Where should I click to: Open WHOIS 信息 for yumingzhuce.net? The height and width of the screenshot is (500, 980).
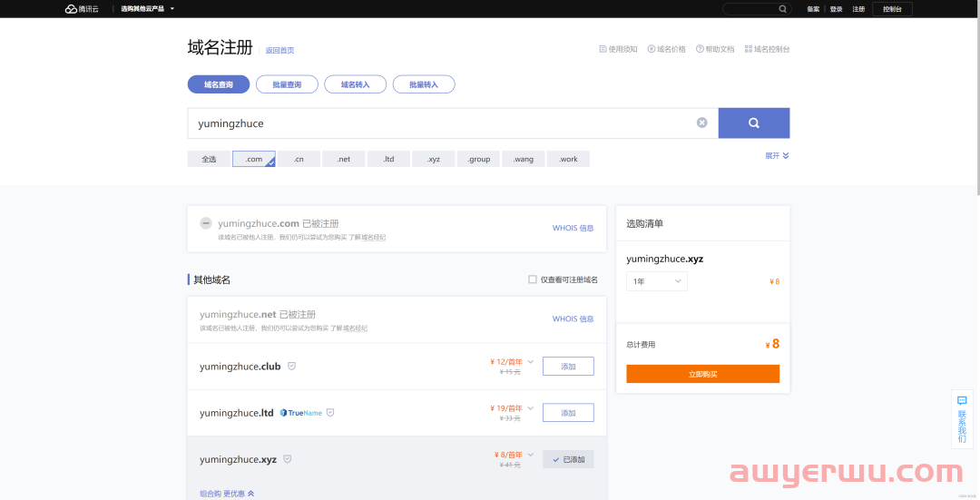point(573,319)
